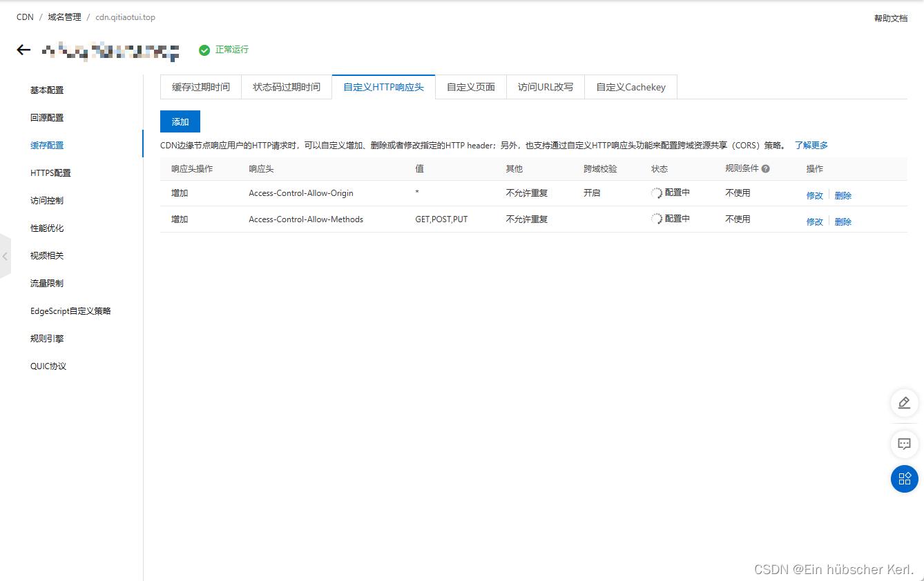Go back using the left arrow icon
The image size is (924, 581).
24,50
